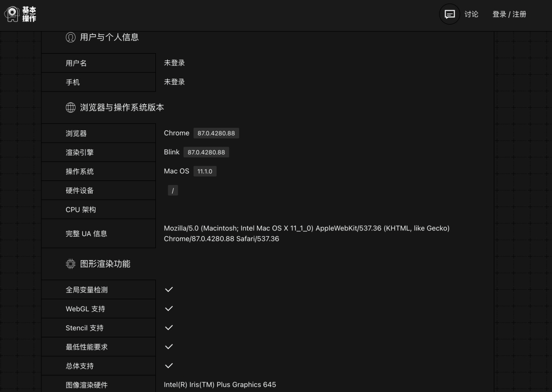This screenshot has height=392, width=552.
Task: Open the 登录 / 注册 link
Action: point(509,14)
